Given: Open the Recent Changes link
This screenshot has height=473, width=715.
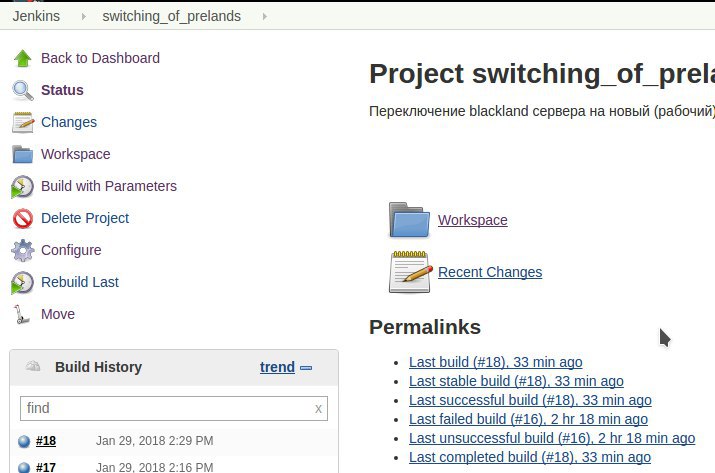Looking at the screenshot, I should click(490, 272).
